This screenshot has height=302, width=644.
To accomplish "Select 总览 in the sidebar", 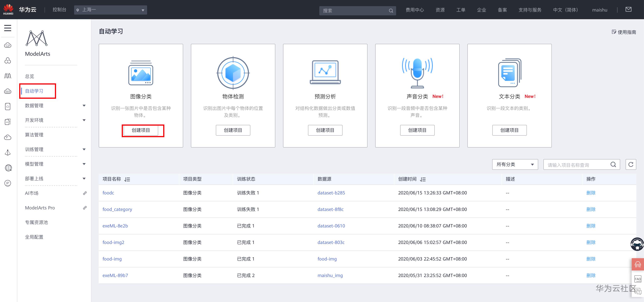I will coord(30,76).
